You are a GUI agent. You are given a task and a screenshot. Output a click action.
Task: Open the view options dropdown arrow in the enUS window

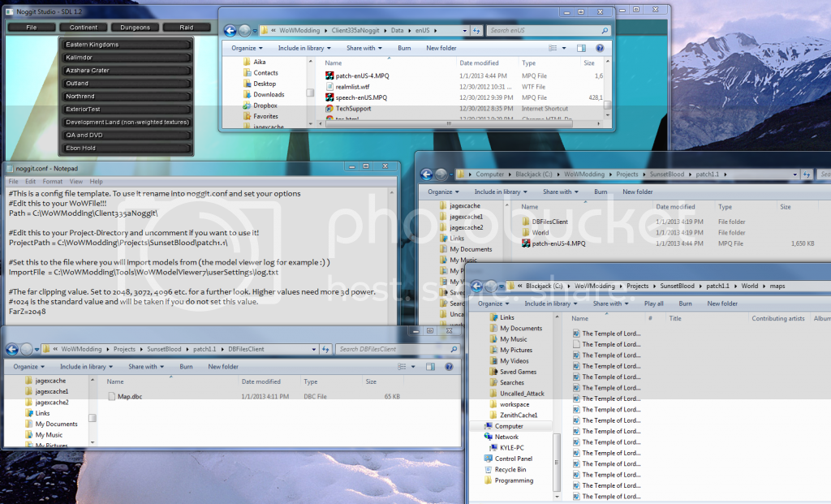(564, 48)
